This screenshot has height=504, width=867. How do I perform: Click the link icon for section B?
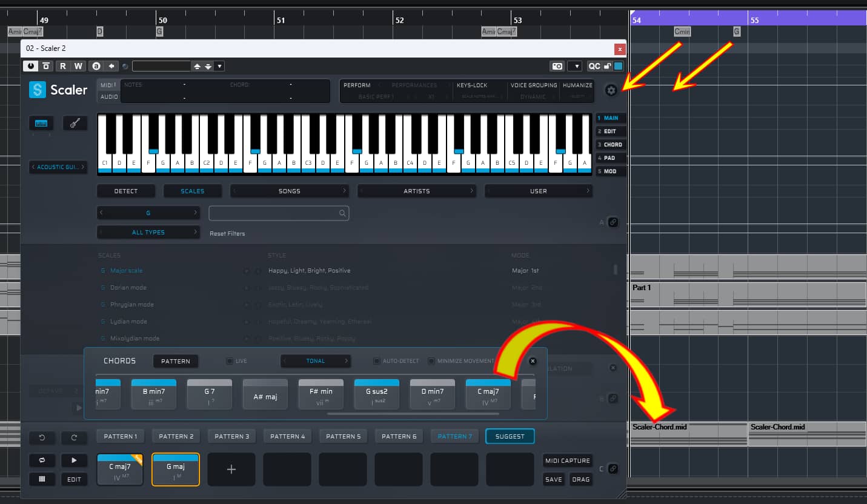pyautogui.click(x=613, y=398)
